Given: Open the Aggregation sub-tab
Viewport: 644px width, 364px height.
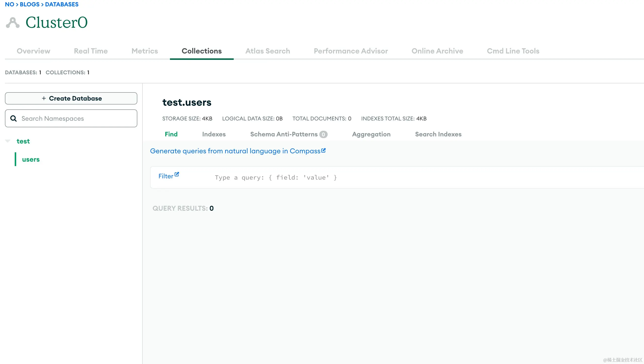Looking at the screenshot, I should [371, 134].
